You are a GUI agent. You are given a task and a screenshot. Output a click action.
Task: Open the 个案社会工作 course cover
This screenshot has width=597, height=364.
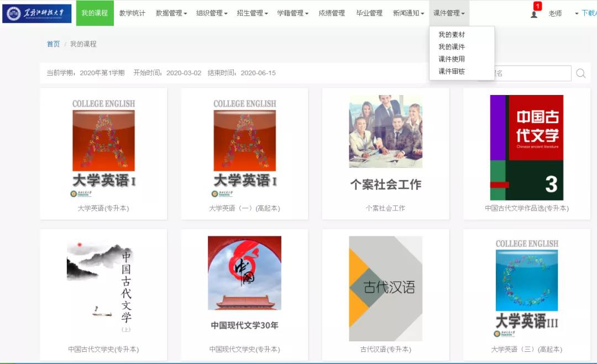click(x=385, y=131)
